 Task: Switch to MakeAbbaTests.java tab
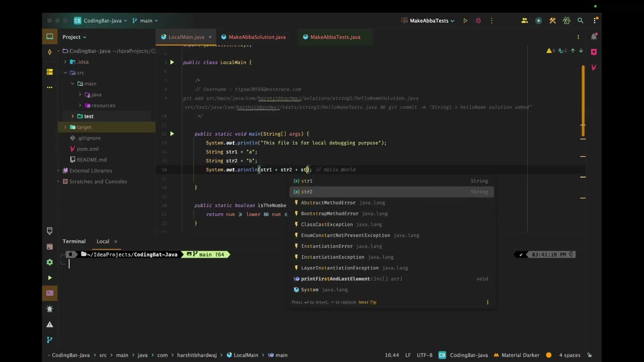pos(331,37)
